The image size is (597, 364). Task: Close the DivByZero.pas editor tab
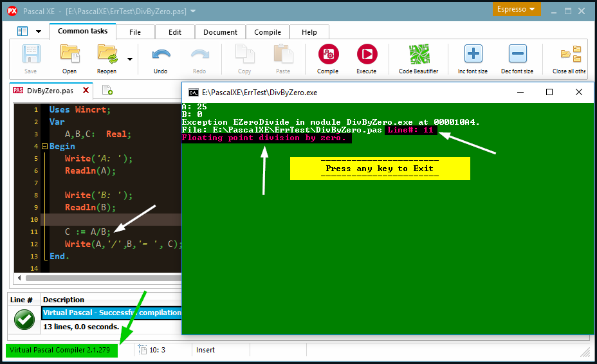[85, 91]
